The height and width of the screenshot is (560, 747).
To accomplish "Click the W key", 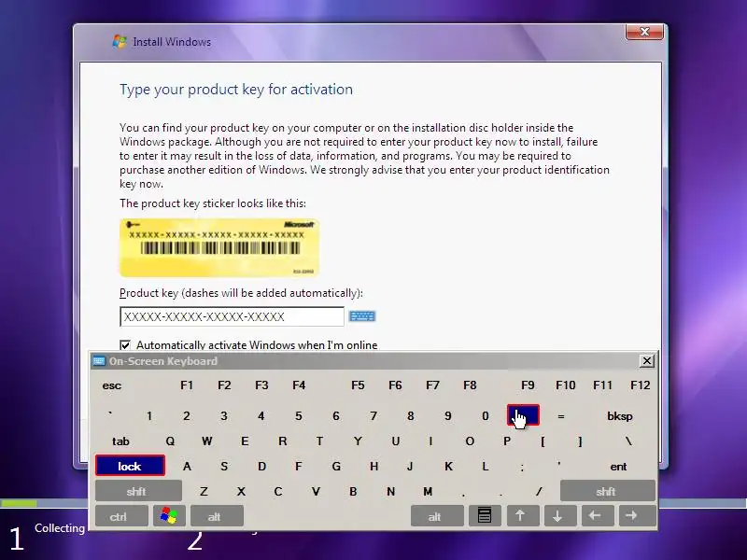I will tap(206, 441).
